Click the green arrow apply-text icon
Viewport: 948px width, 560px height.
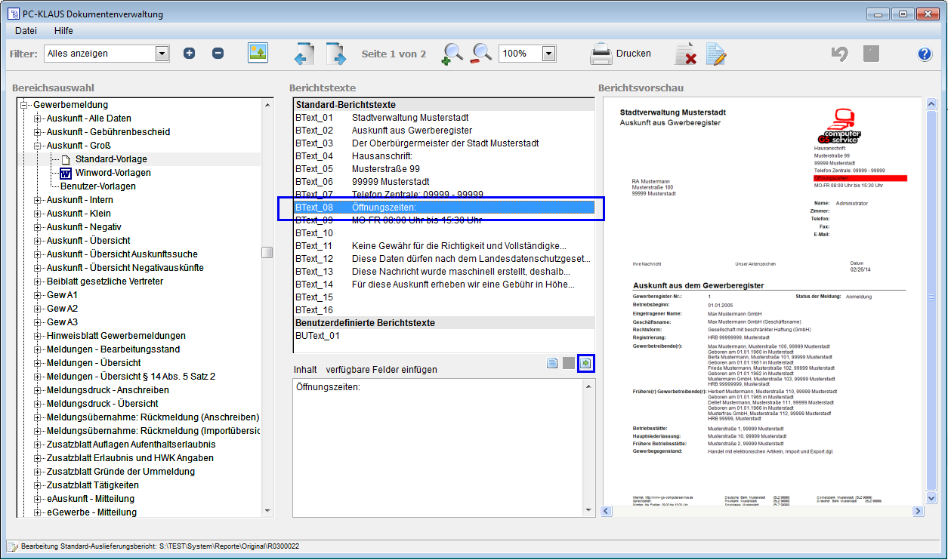586,364
